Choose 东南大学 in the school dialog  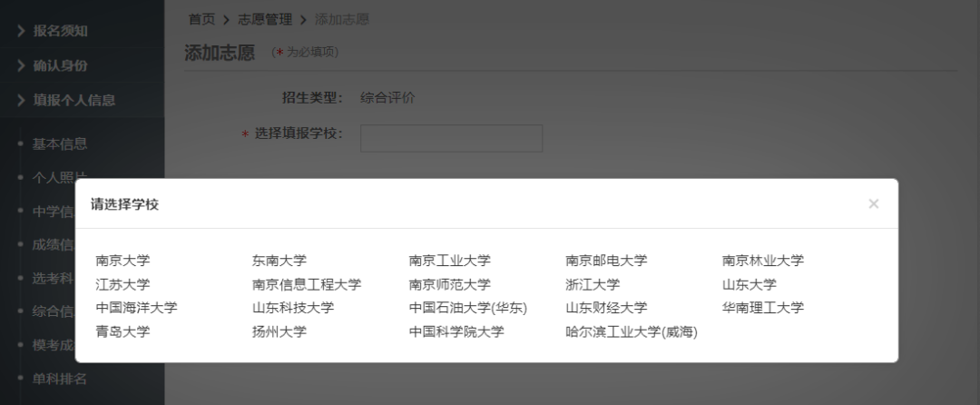click(279, 261)
